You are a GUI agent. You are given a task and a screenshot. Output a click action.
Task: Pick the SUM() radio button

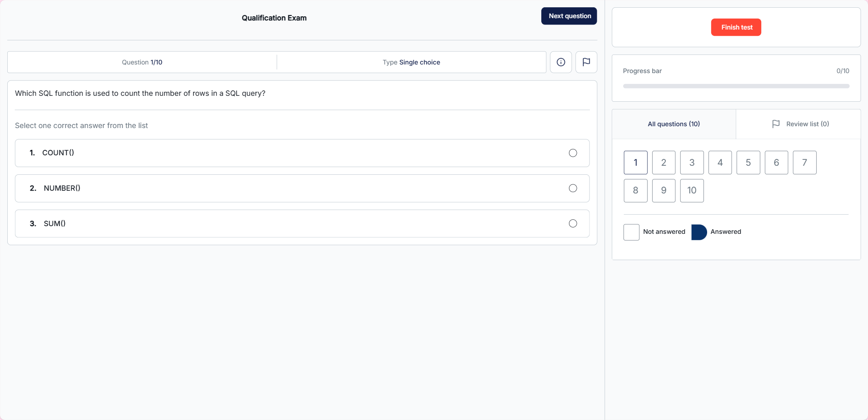(x=573, y=223)
